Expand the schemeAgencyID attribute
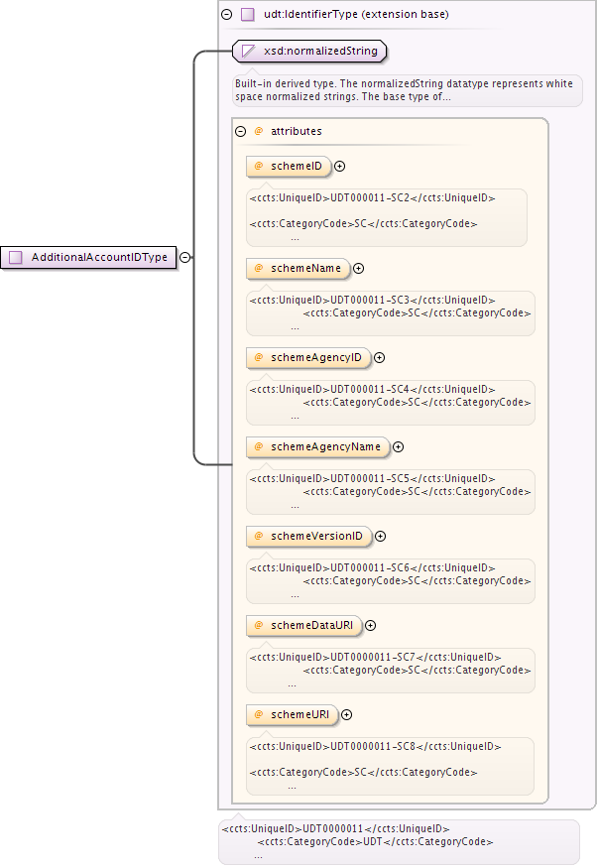This screenshot has width=598, height=868. coord(379,357)
